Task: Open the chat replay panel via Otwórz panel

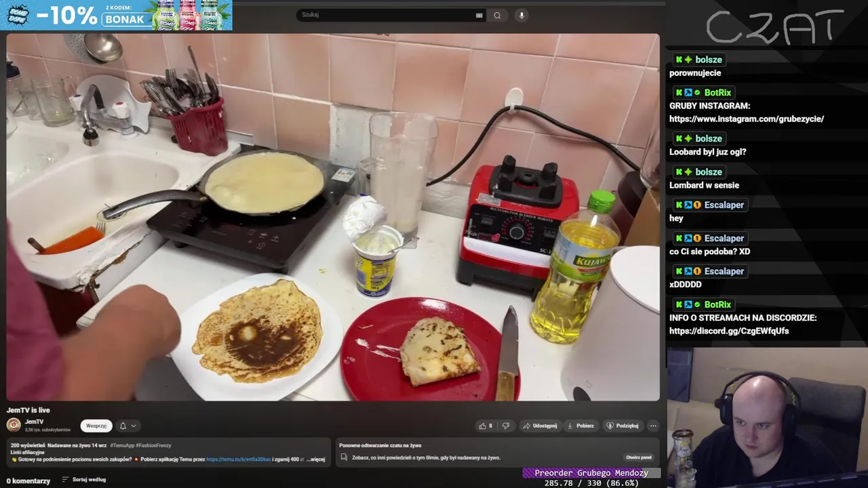Action: click(x=639, y=457)
